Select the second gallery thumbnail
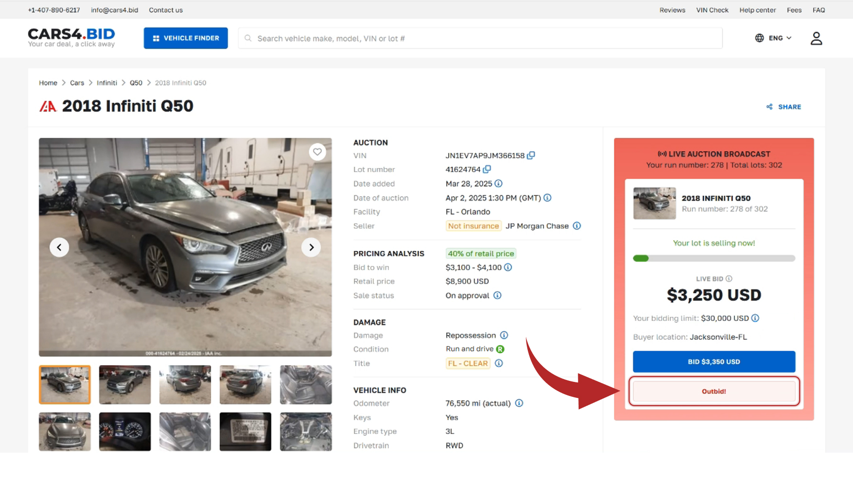Image resolution: width=853 pixels, height=504 pixels. [125, 385]
